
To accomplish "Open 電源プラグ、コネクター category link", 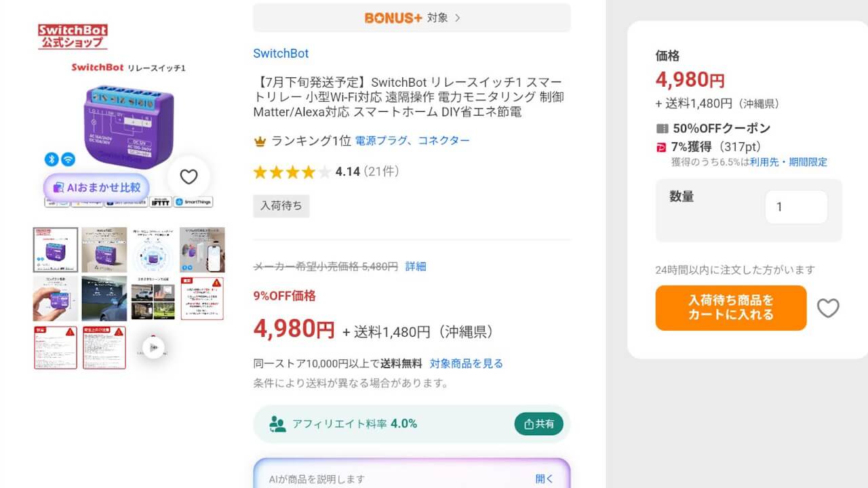I will point(412,140).
